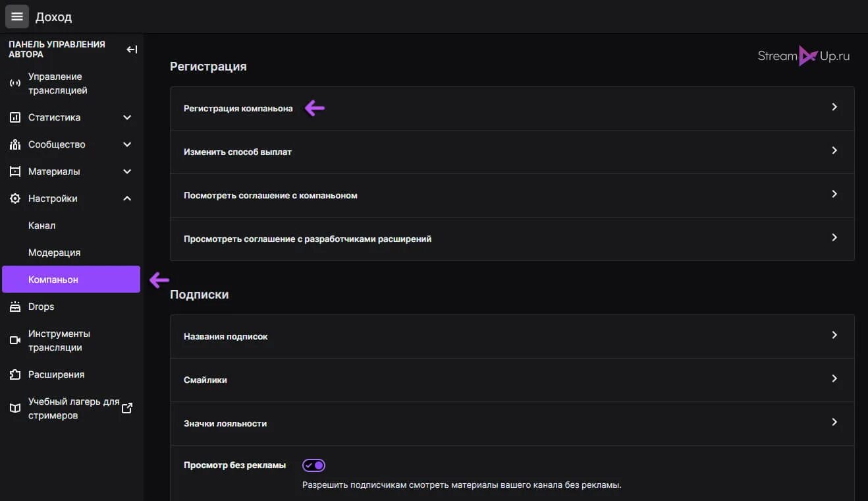Open the hamburger menu next to Доход

coord(17,16)
